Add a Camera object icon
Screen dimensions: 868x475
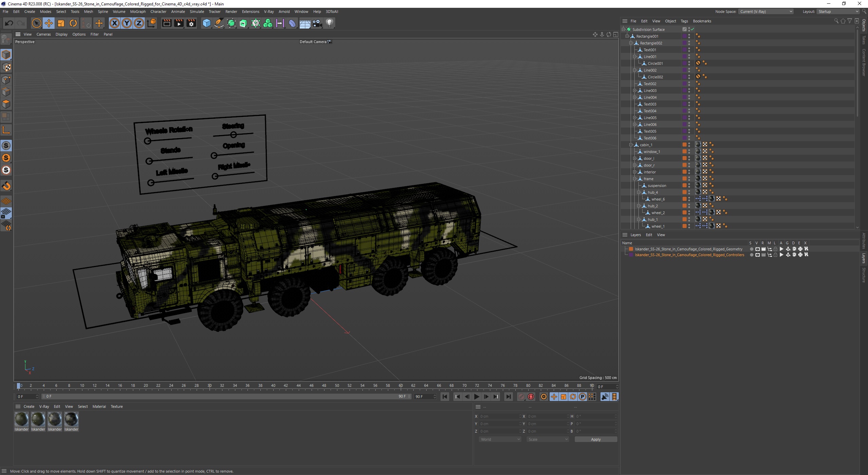coord(317,23)
